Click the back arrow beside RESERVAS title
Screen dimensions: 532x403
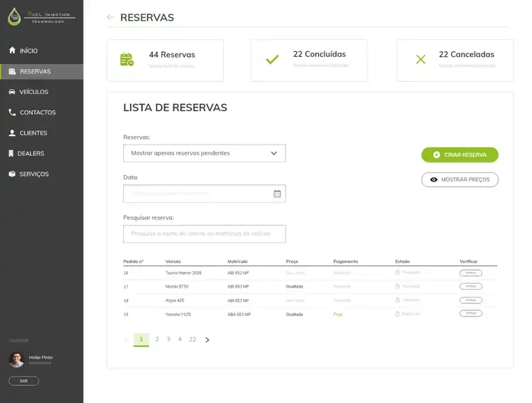[x=110, y=17]
